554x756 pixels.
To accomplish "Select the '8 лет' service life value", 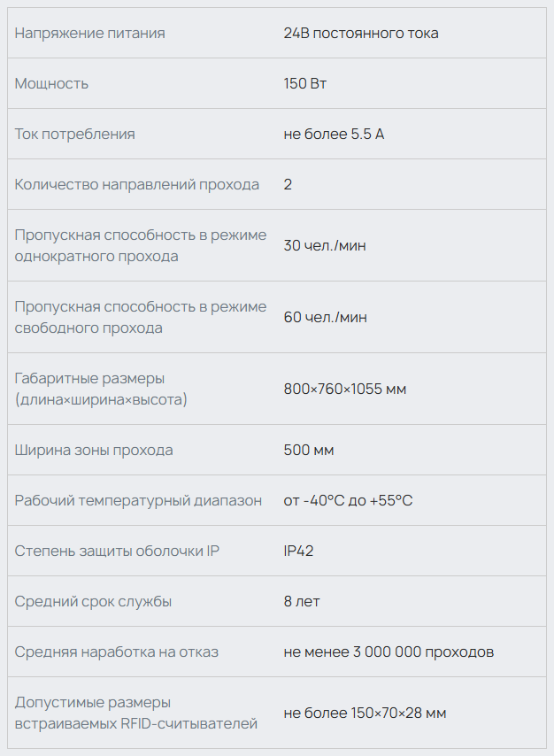I will (x=302, y=601).
